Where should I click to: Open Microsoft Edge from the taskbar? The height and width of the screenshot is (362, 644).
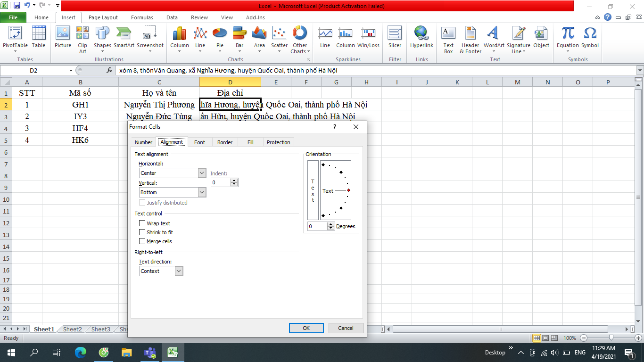(81, 353)
